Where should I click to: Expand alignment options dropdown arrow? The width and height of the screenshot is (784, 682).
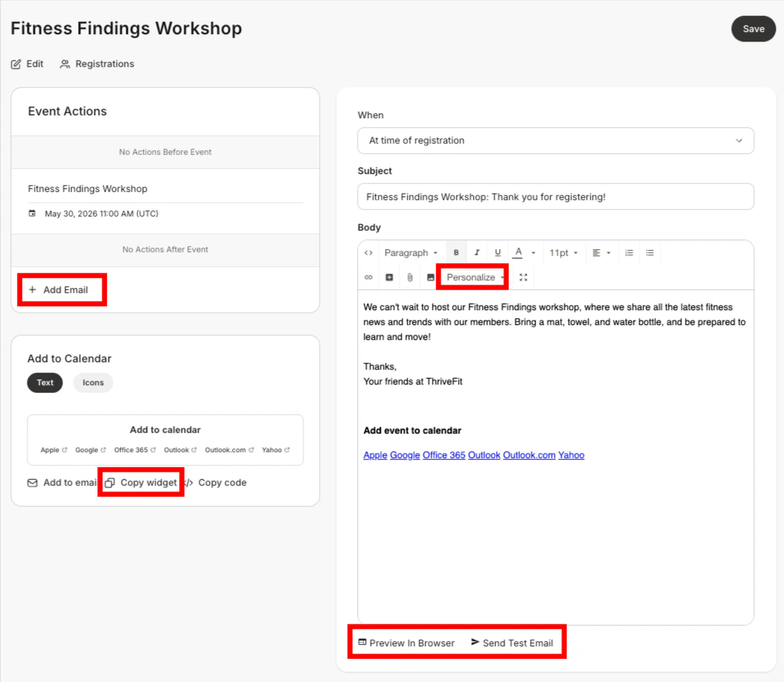[x=608, y=253]
